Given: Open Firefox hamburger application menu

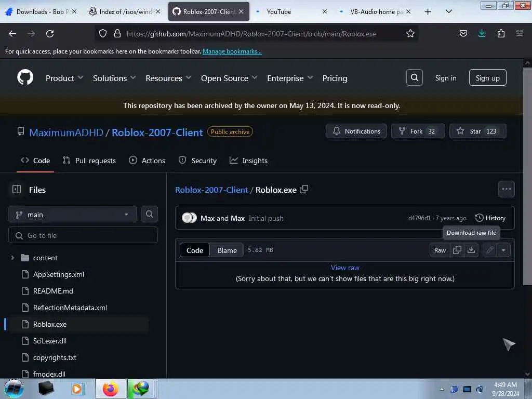Looking at the screenshot, I should click(x=520, y=33).
